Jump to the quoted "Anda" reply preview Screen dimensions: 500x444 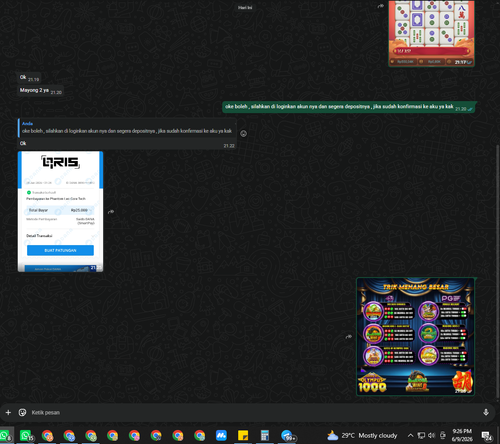pyautogui.click(x=127, y=128)
